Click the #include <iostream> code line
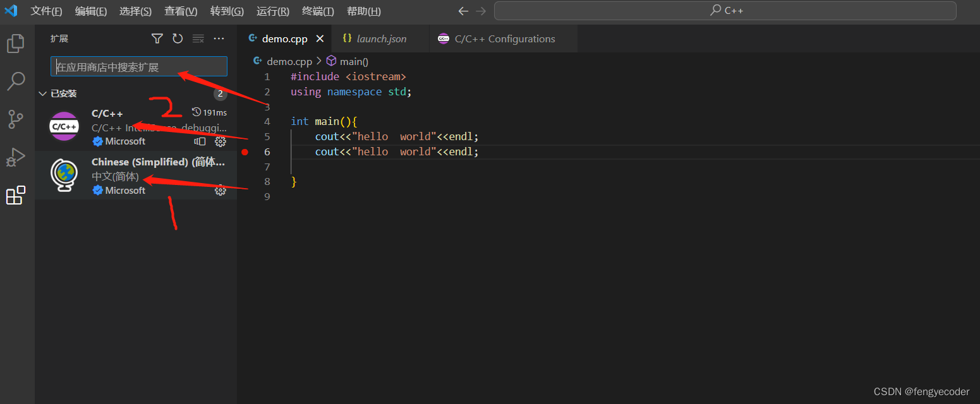 348,76
